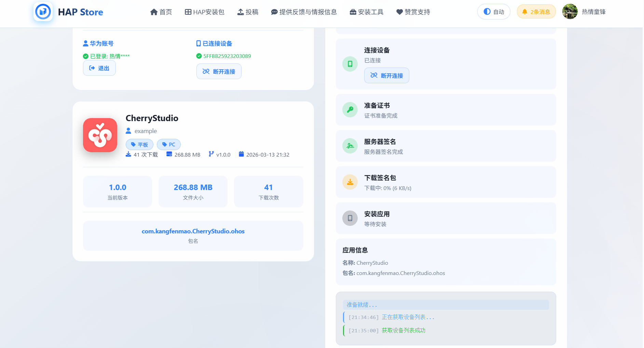This screenshot has height=348, width=644.
Task: Click the 连接设备 step phone icon
Action: coord(350,64)
